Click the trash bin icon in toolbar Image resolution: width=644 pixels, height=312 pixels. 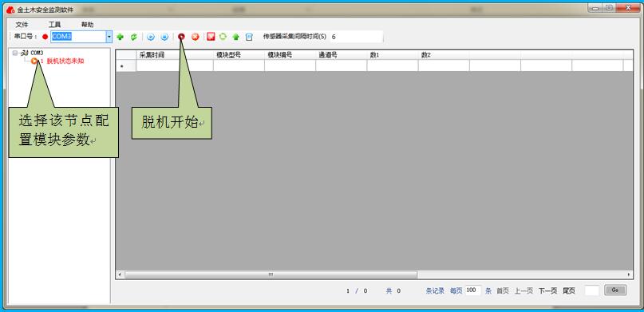(x=249, y=37)
